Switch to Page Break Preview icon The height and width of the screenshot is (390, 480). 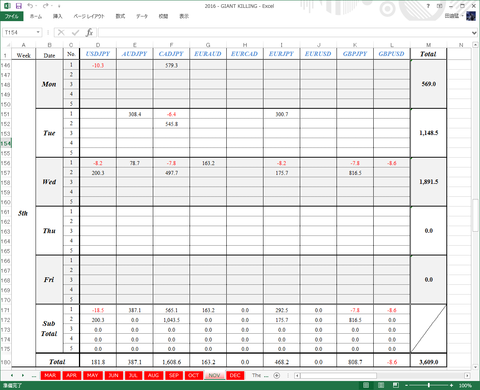coord(396,385)
